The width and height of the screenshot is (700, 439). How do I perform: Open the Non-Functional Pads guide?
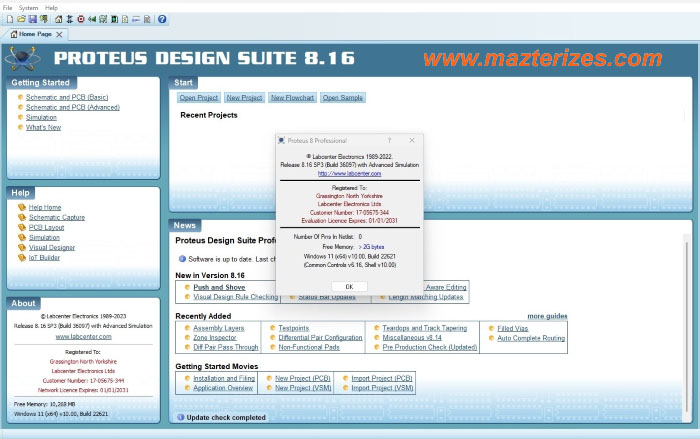(x=309, y=347)
